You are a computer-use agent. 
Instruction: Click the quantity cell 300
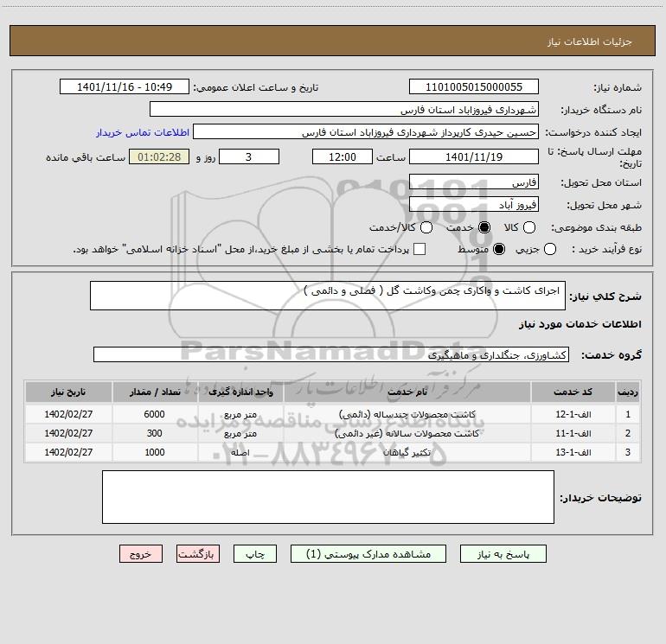pyautogui.click(x=155, y=433)
